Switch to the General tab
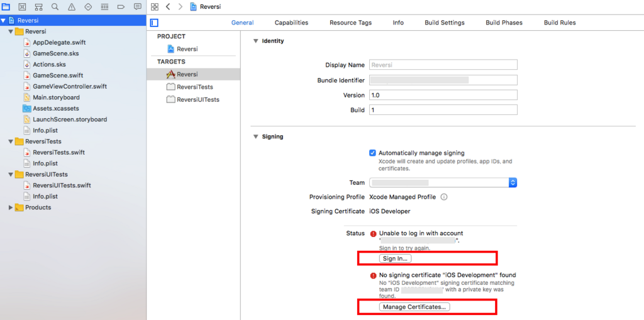Image resolution: width=644 pixels, height=320 pixels. [x=242, y=23]
